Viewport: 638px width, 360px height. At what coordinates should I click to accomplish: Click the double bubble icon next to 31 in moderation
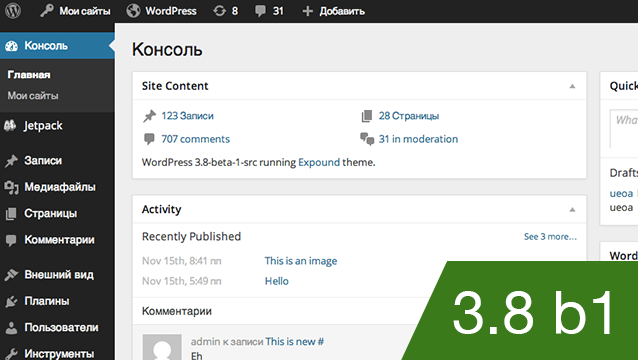tap(367, 139)
